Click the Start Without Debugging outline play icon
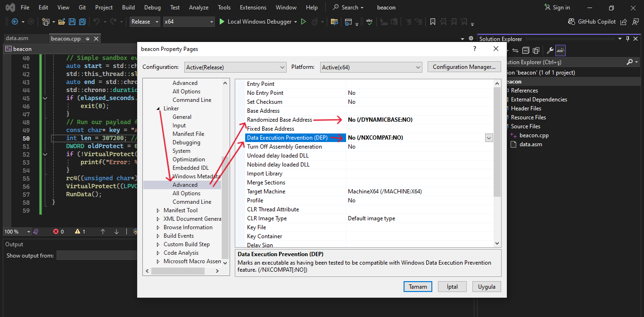644x317 pixels. pos(304,22)
